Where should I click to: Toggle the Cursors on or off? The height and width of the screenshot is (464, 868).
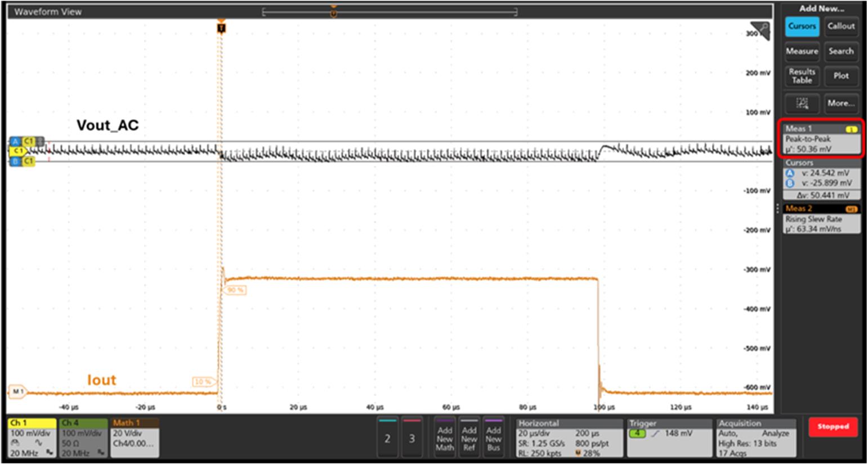[x=802, y=26]
